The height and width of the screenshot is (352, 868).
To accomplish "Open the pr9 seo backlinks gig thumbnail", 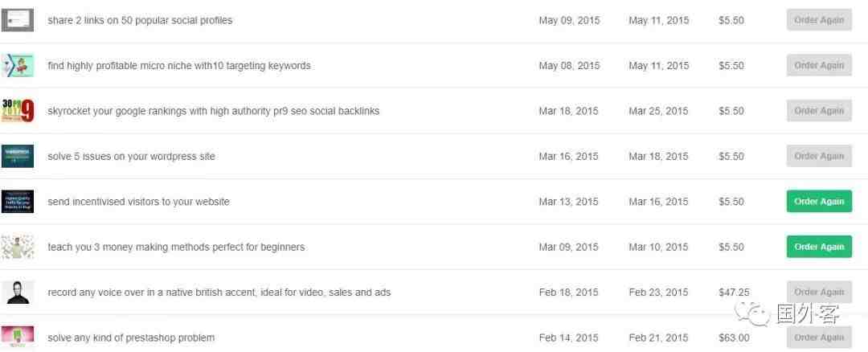I will tap(17, 111).
